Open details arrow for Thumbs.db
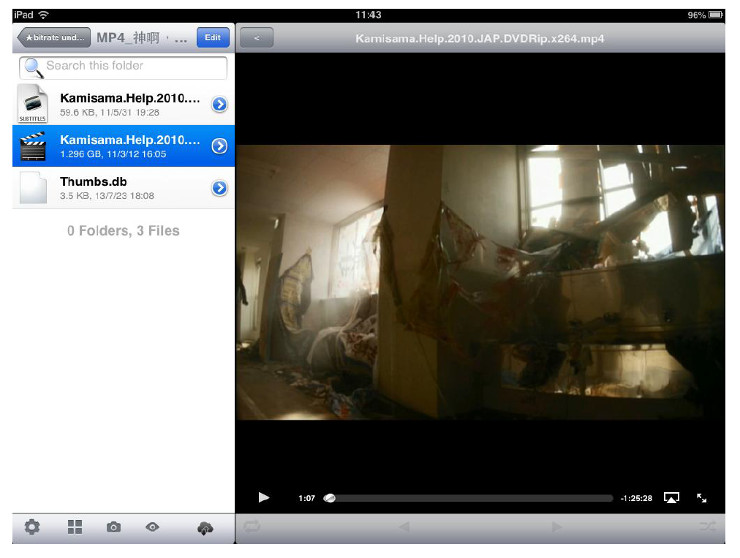Image resolution: width=740 pixels, height=558 pixels. 219,188
